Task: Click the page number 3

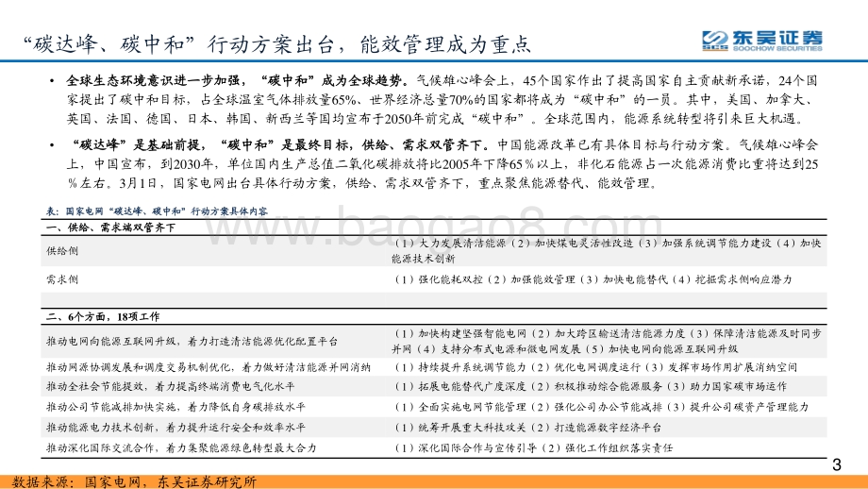Action: [837, 465]
